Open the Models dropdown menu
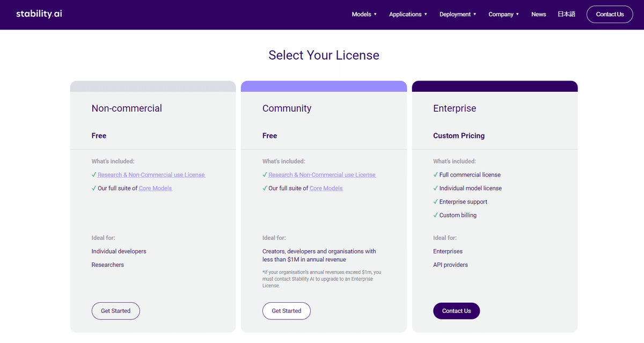Viewport: 644px width, 343px height. click(x=364, y=14)
